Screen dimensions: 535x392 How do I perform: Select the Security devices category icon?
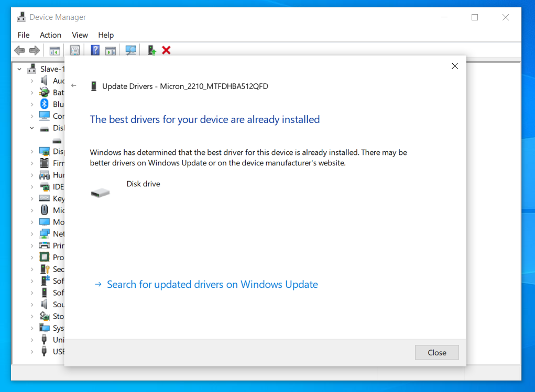45,269
